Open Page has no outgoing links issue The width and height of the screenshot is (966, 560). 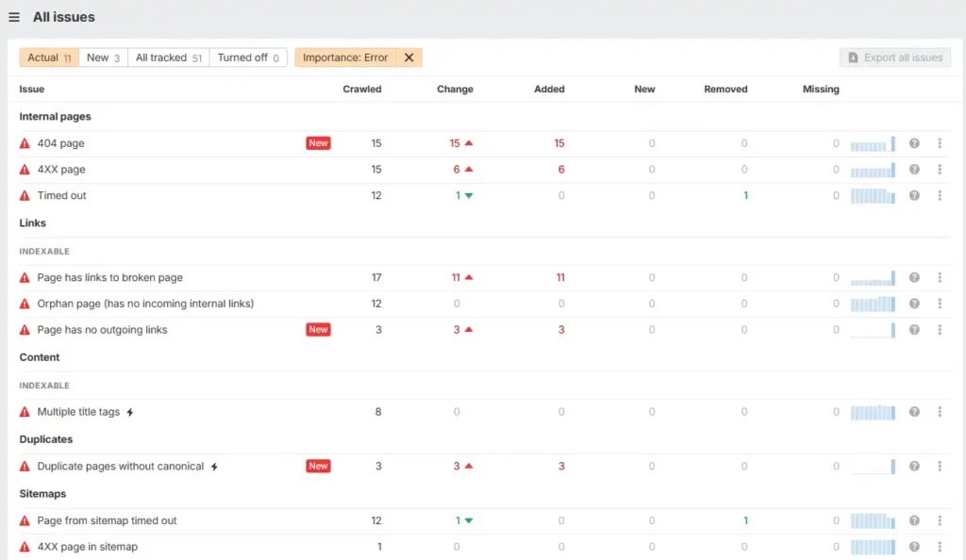click(102, 330)
